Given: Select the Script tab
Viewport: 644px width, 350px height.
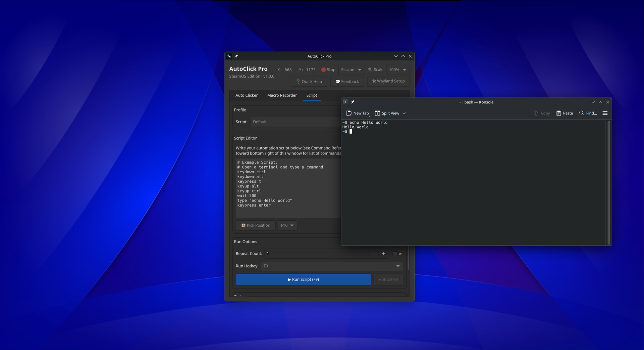Looking at the screenshot, I should pos(312,95).
